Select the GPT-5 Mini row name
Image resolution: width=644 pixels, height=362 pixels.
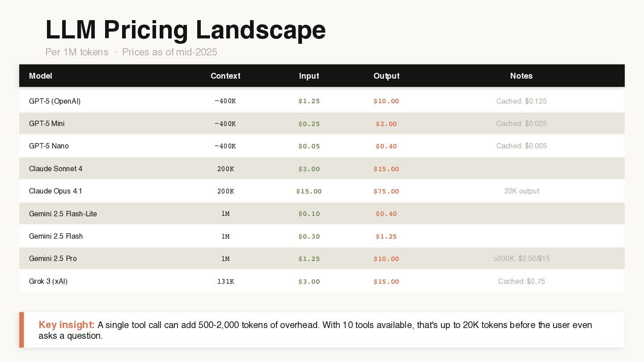coord(47,123)
